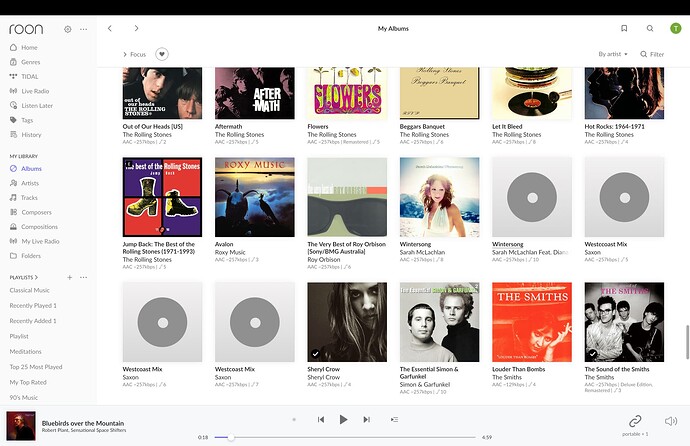Open the green T profile avatar
The image size is (690, 446).
[x=675, y=28]
